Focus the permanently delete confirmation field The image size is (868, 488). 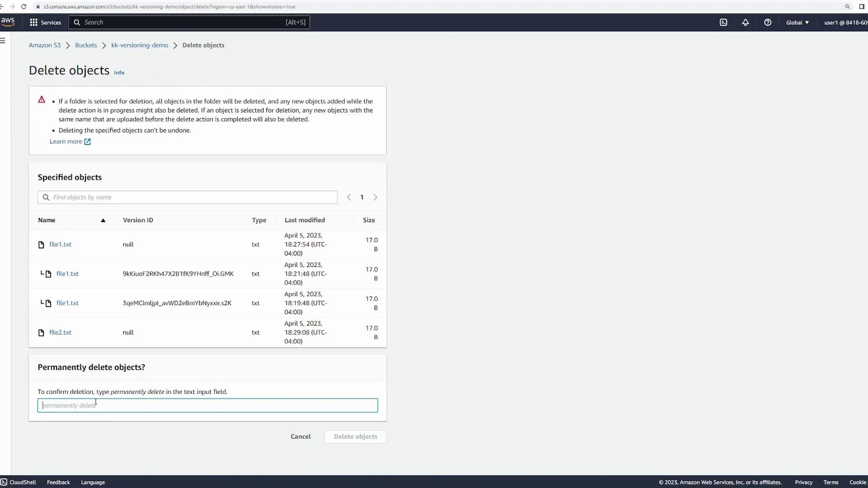click(x=208, y=405)
